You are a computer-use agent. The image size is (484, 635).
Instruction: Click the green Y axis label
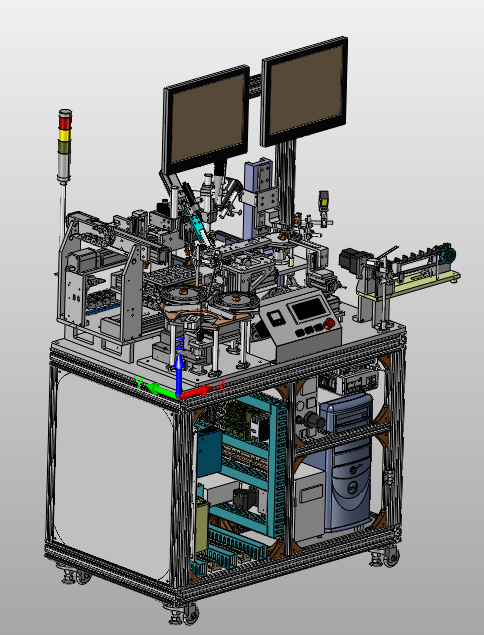coord(139,382)
